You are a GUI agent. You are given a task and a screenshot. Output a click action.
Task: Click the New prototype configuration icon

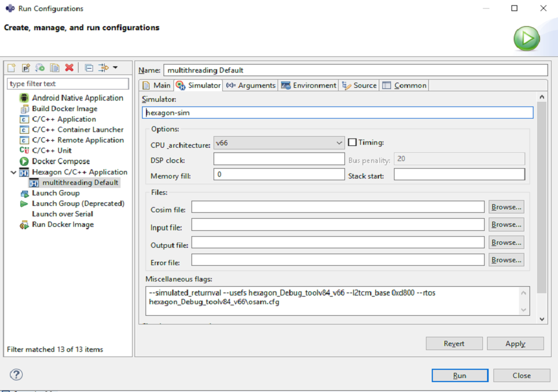click(26, 67)
